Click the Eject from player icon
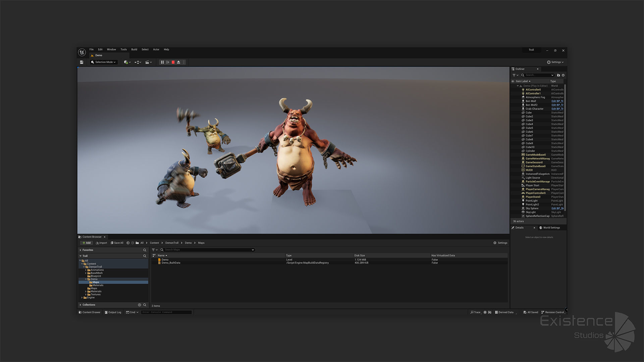The width and height of the screenshot is (644, 362). 178,62
